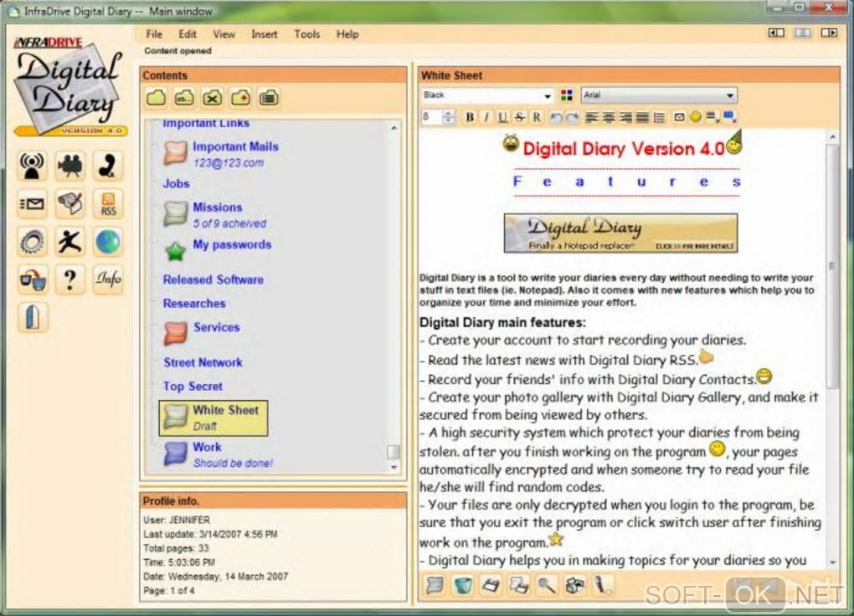The width and height of the screenshot is (854, 616).
Task: Open the newspaper and pen icon
Action: (x=70, y=203)
